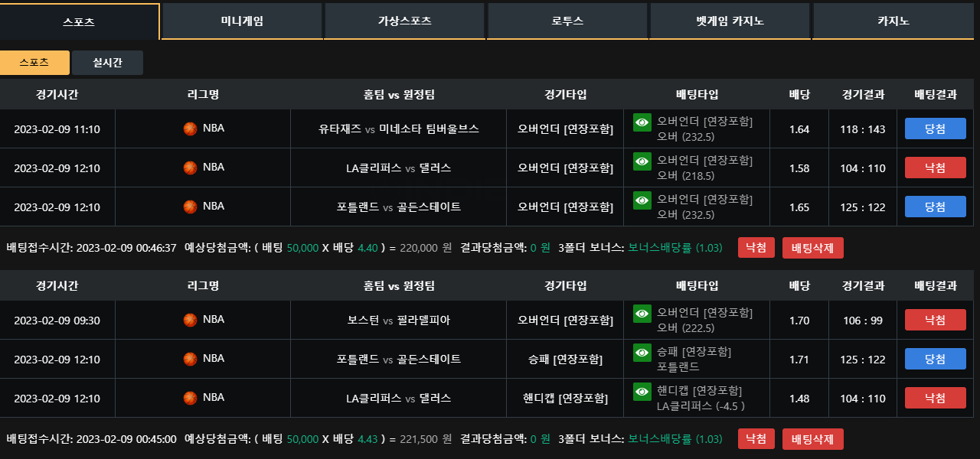The width and height of the screenshot is (980, 459).
Task: Click 배팅삭제 on the second bet slip
Action: coord(813,439)
